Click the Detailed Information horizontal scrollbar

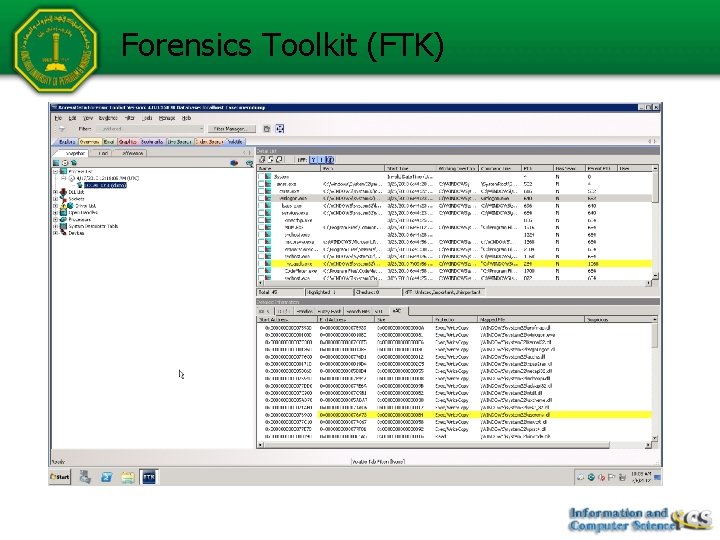coord(454,445)
